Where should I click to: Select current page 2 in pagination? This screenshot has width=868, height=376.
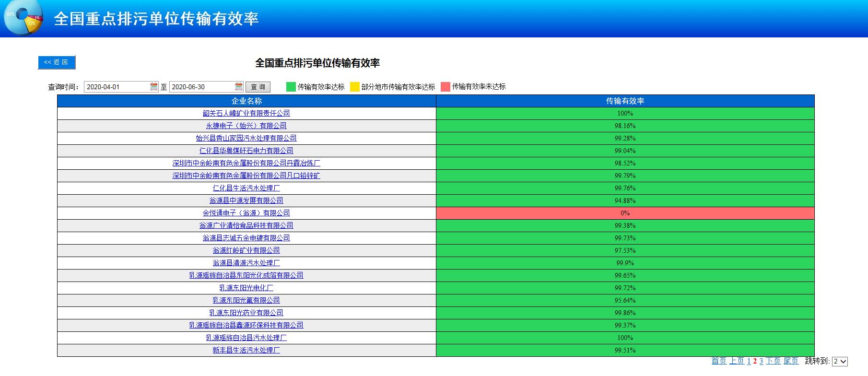coord(755,361)
